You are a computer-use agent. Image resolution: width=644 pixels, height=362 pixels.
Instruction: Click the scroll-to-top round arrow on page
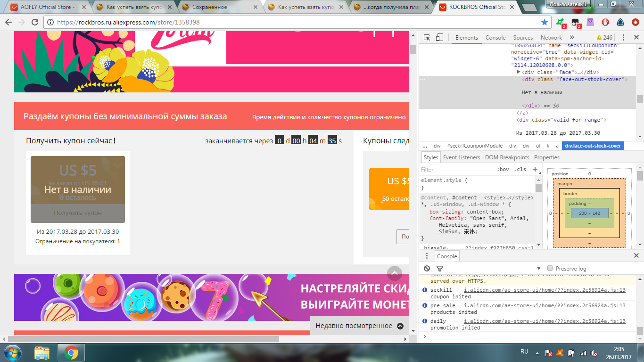pos(395,273)
